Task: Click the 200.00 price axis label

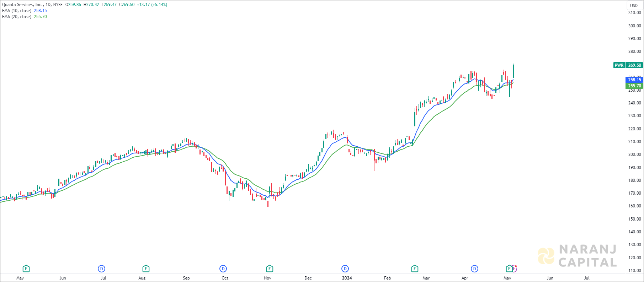Action: click(635, 154)
